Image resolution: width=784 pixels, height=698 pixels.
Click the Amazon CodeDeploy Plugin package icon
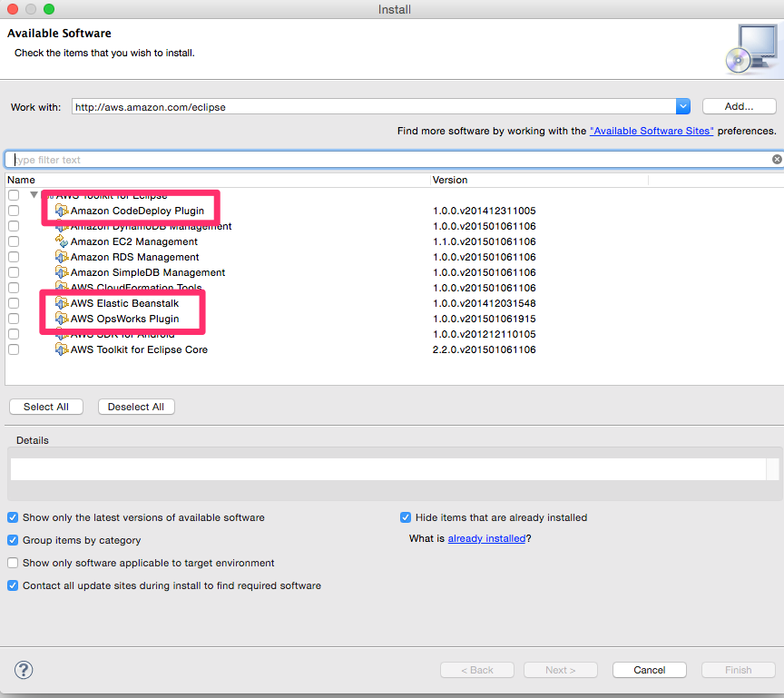pyautogui.click(x=62, y=211)
